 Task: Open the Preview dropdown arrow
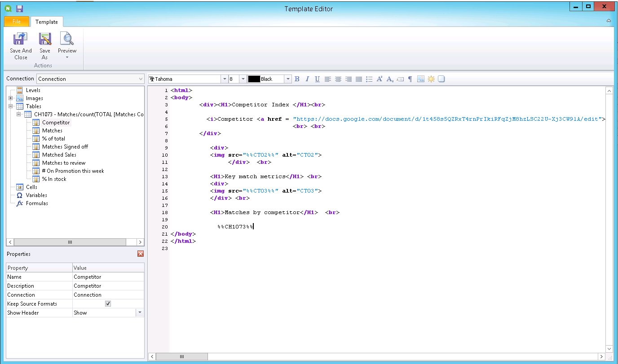tap(67, 57)
